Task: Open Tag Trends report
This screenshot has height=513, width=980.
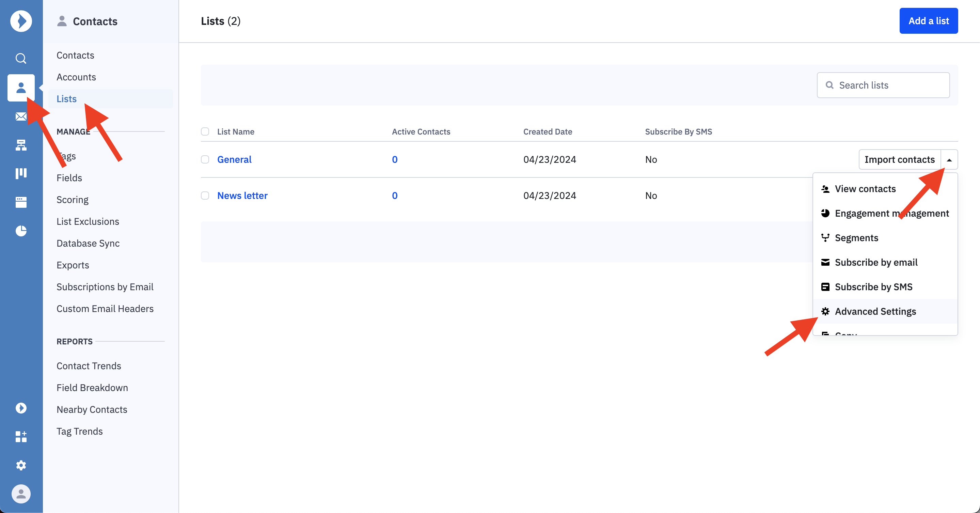Action: pos(80,431)
